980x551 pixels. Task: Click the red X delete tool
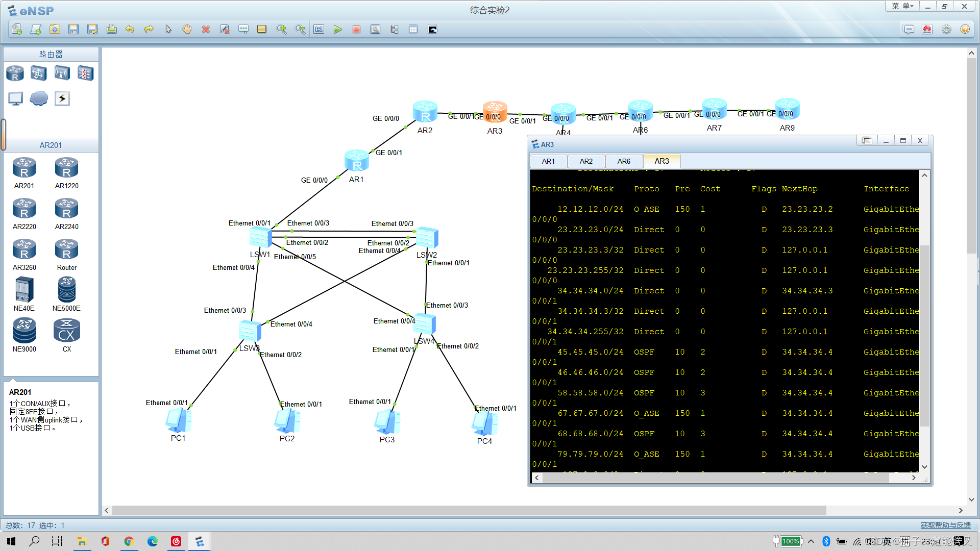(206, 30)
